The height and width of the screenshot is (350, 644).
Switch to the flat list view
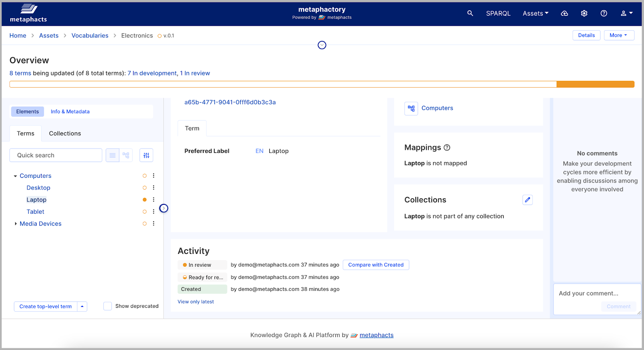tap(113, 155)
